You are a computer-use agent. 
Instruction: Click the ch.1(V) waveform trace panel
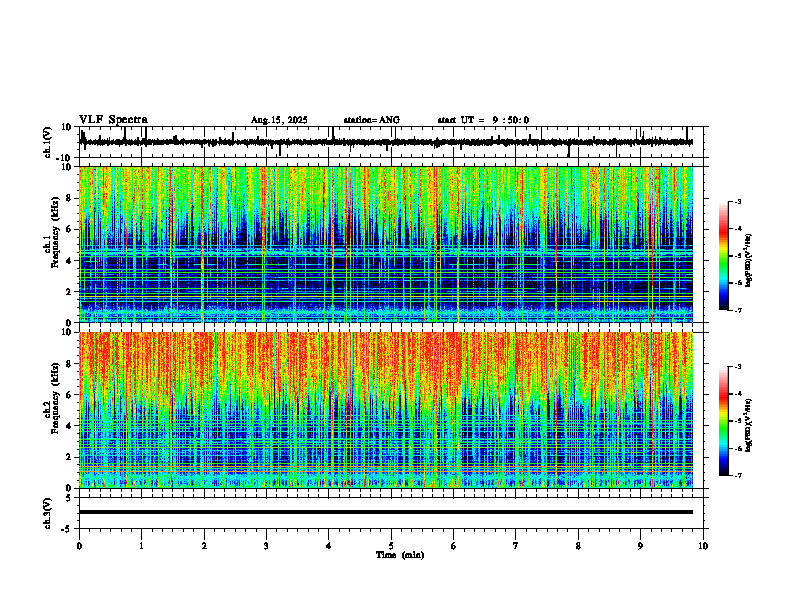click(x=393, y=142)
